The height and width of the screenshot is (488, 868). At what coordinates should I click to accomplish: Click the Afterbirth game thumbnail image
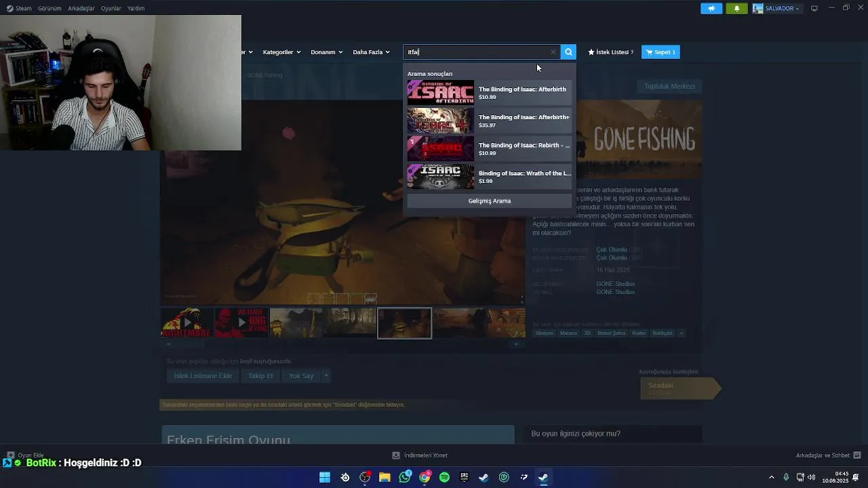(x=441, y=93)
